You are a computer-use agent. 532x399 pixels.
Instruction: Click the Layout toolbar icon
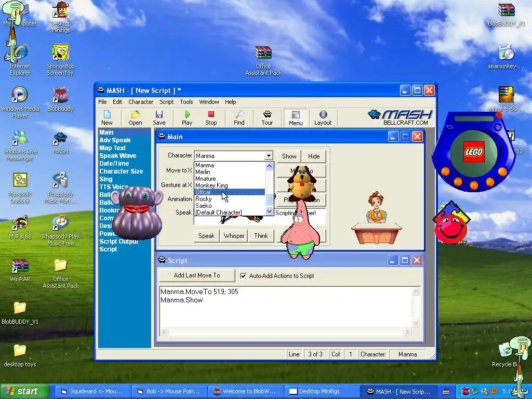click(x=323, y=118)
